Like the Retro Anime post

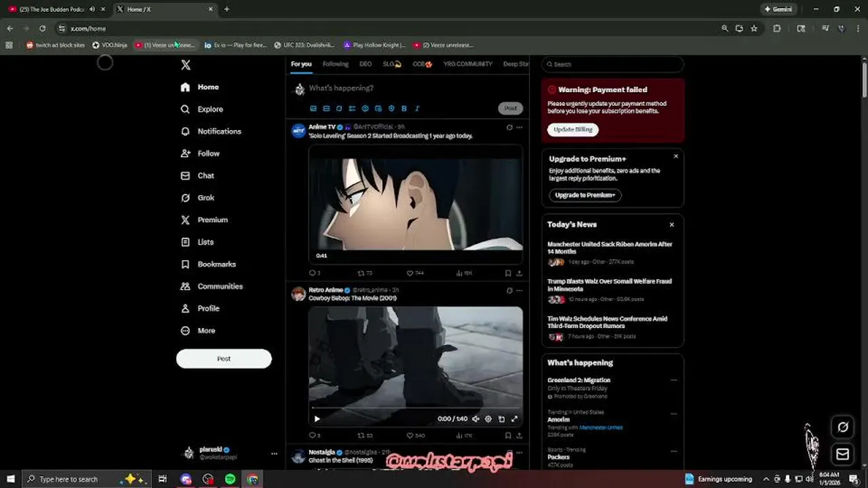415,435
